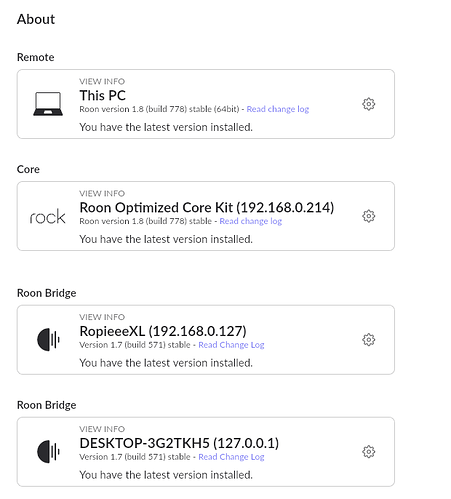
Task: Open settings gear for This PC
Action: pyautogui.click(x=368, y=104)
